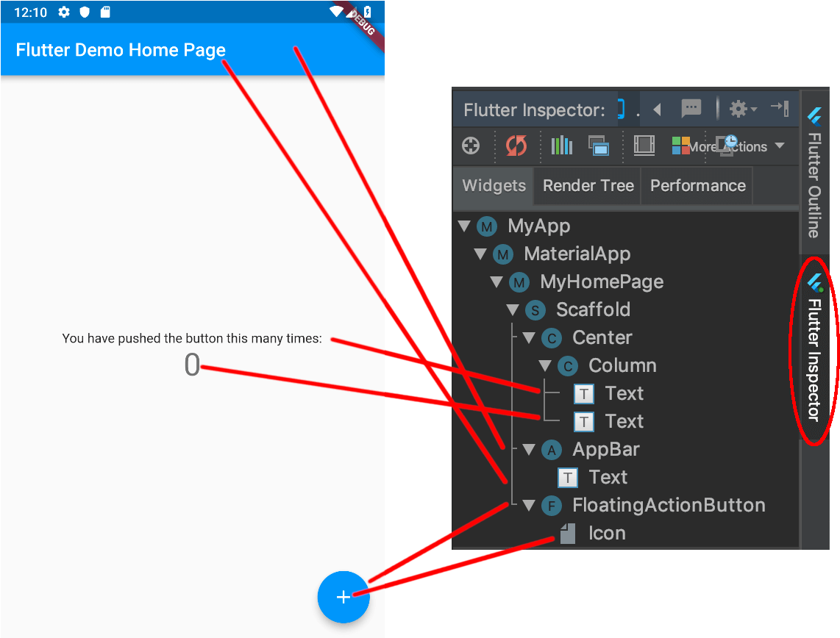
Task: Select the first Text widget under Column
Action: pos(626,393)
